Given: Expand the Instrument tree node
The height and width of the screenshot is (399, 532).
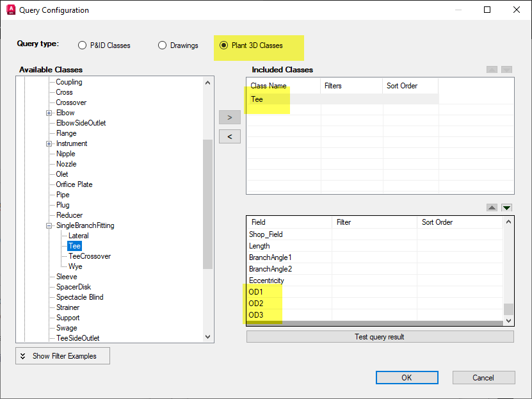Looking at the screenshot, I should pyautogui.click(x=49, y=144).
